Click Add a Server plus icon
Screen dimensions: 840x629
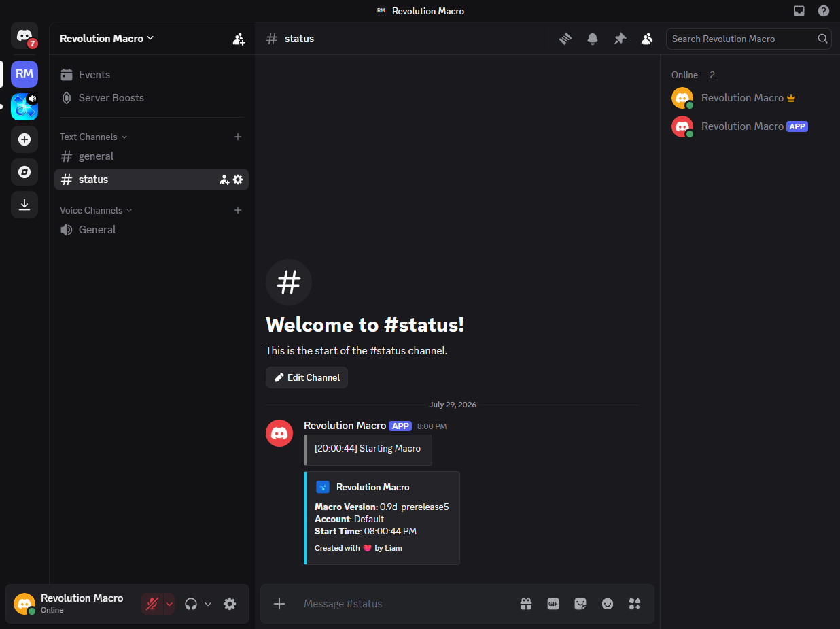point(24,139)
